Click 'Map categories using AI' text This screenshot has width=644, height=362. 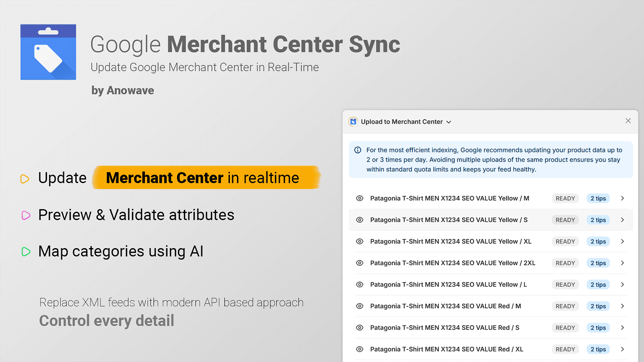[121, 252]
